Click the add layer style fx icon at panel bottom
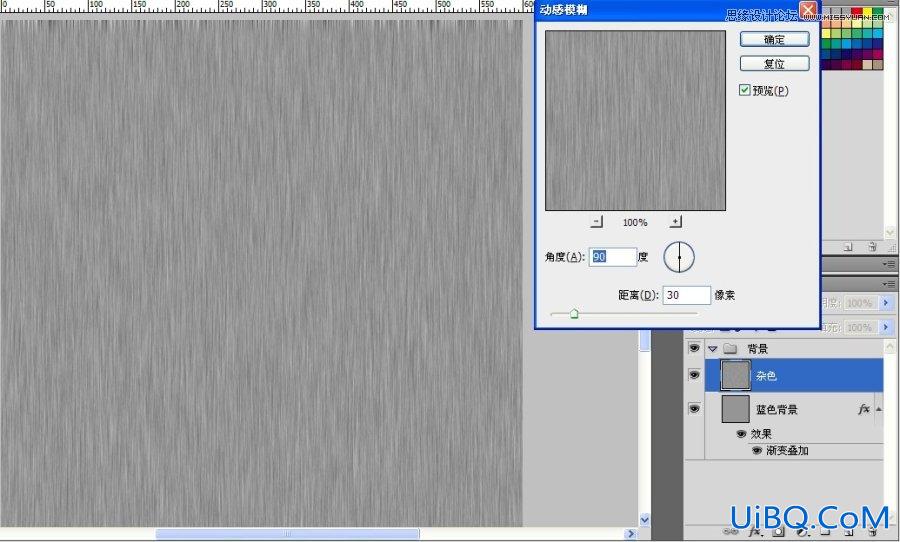Image resolution: width=900 pixels, height=542 pixels. pos(755,532)
